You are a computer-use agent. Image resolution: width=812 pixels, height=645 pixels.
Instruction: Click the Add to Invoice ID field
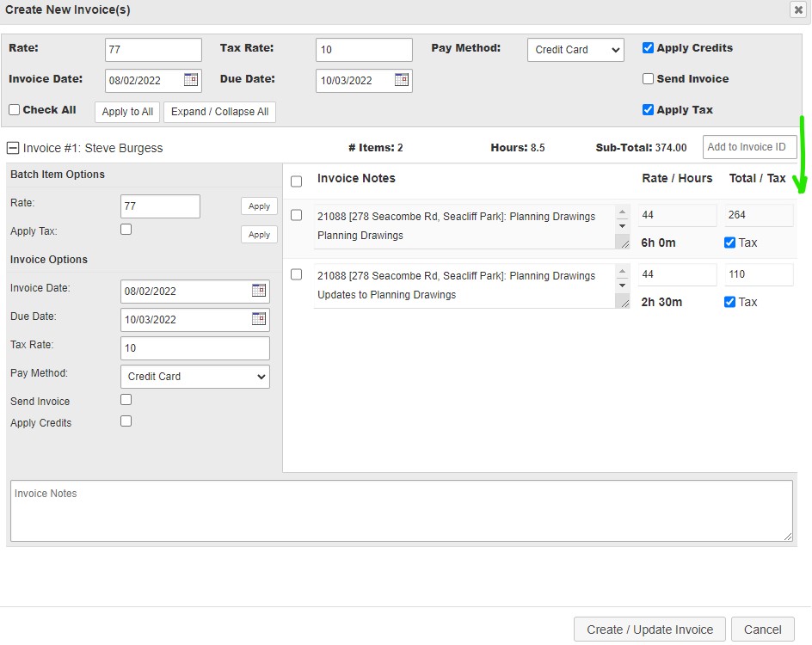point(749,147)
